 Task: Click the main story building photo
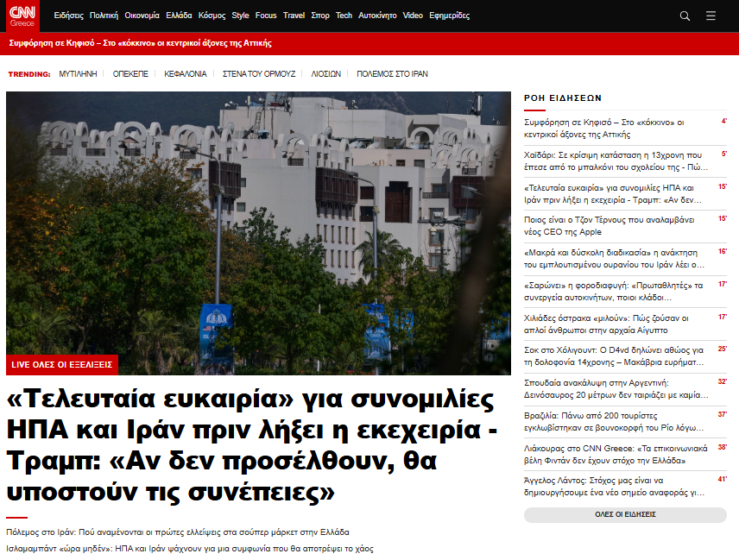258,224
